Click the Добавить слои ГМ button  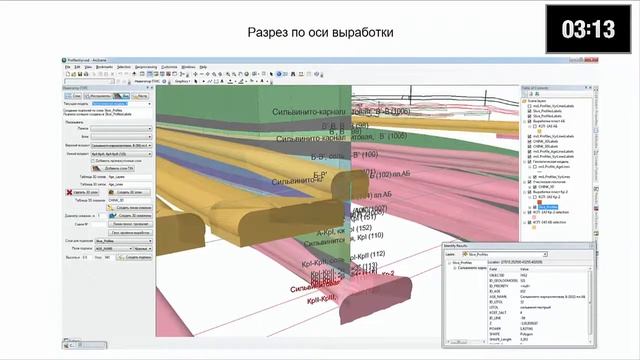tap(113, 169)
